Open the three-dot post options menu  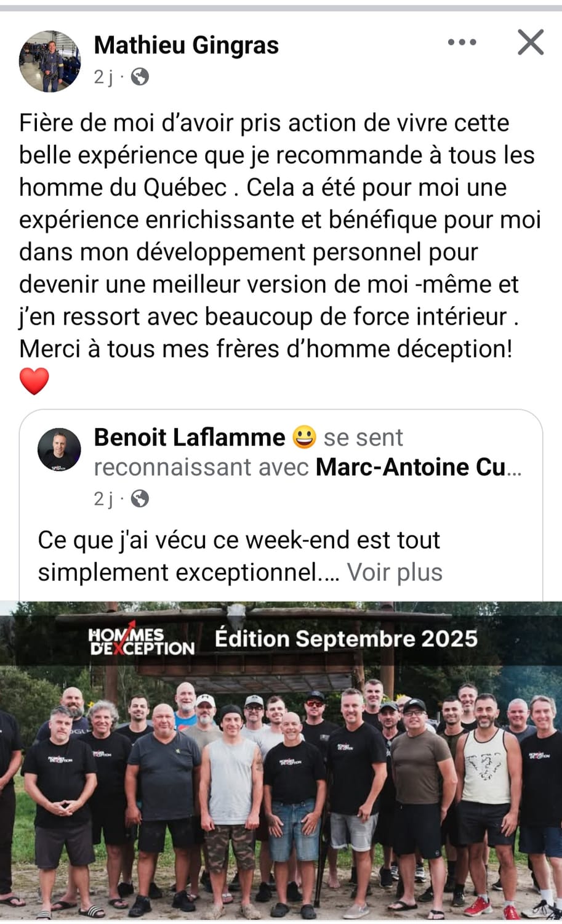(x=462, y=43)
